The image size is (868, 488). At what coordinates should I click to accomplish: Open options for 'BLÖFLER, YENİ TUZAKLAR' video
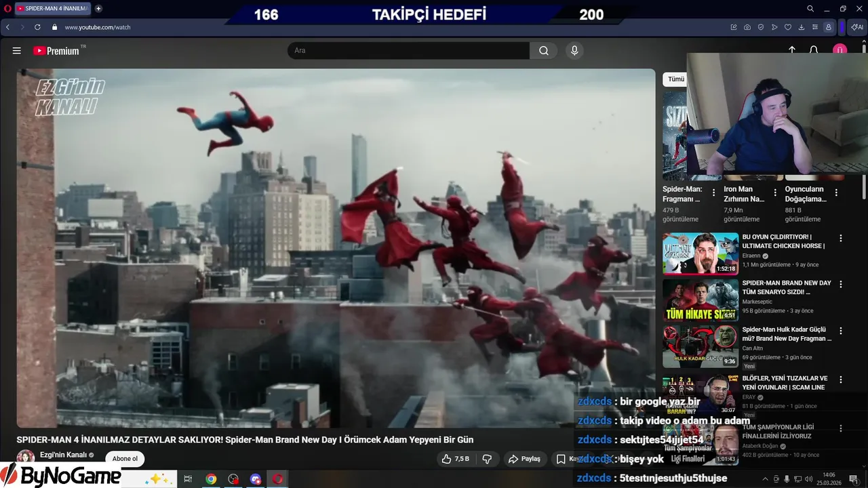[841, 380]
